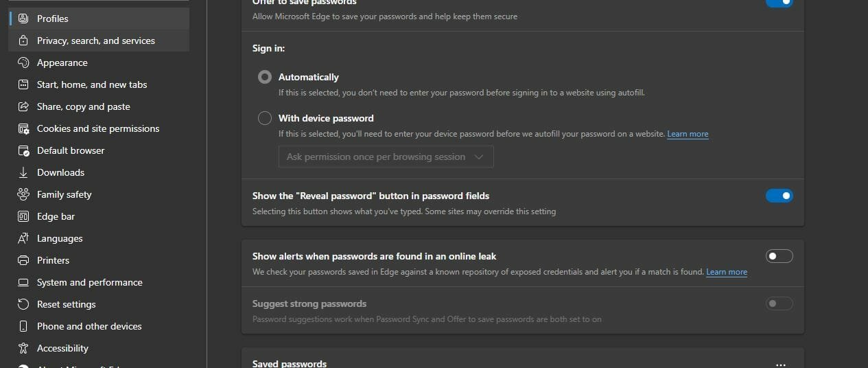
Task: Click the Downloads arrow icon
Action: (x=24, y=172)
